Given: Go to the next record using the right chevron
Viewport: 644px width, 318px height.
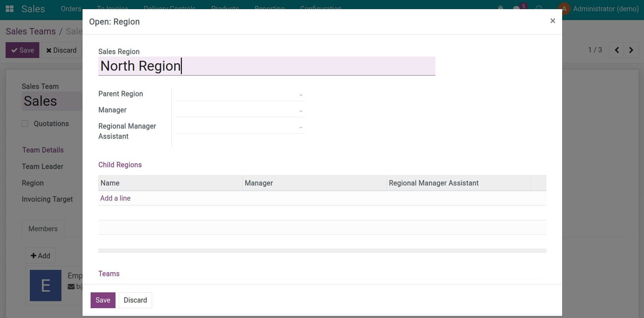Looking at the screenshot, I should tap(631, 50).
